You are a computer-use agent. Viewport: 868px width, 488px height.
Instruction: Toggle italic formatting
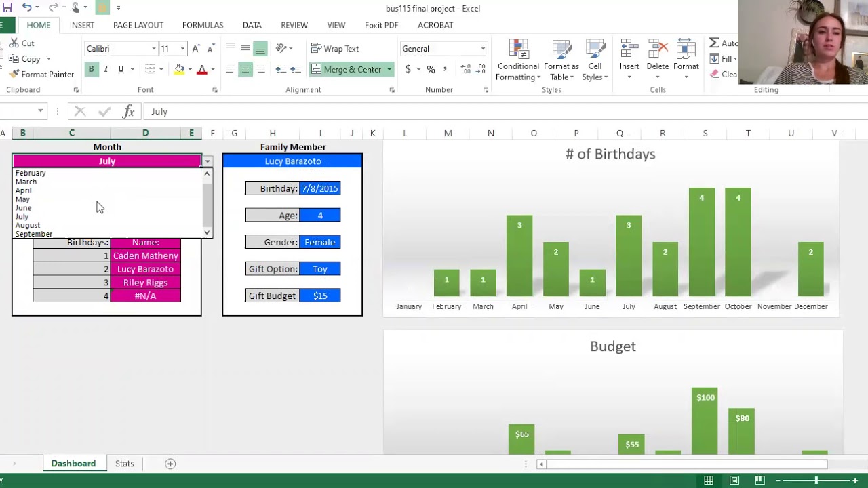click(106, 69)
